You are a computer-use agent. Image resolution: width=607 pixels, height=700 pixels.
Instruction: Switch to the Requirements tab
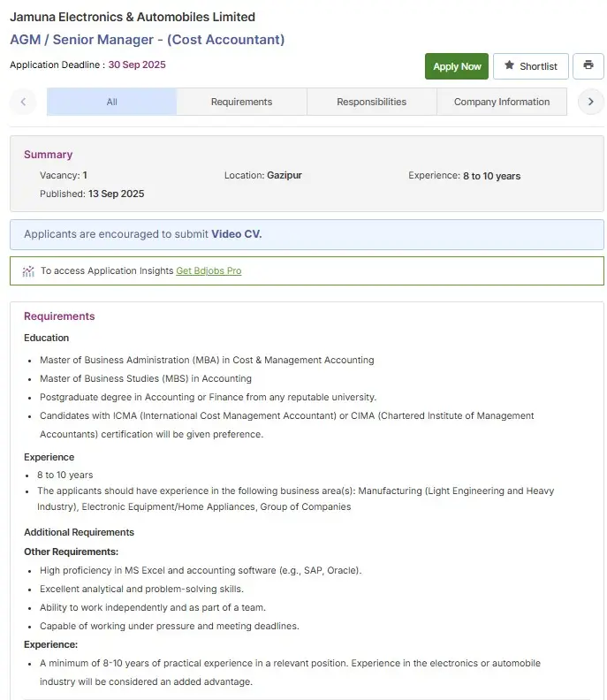pyautogui.click(x=241, y=102)
